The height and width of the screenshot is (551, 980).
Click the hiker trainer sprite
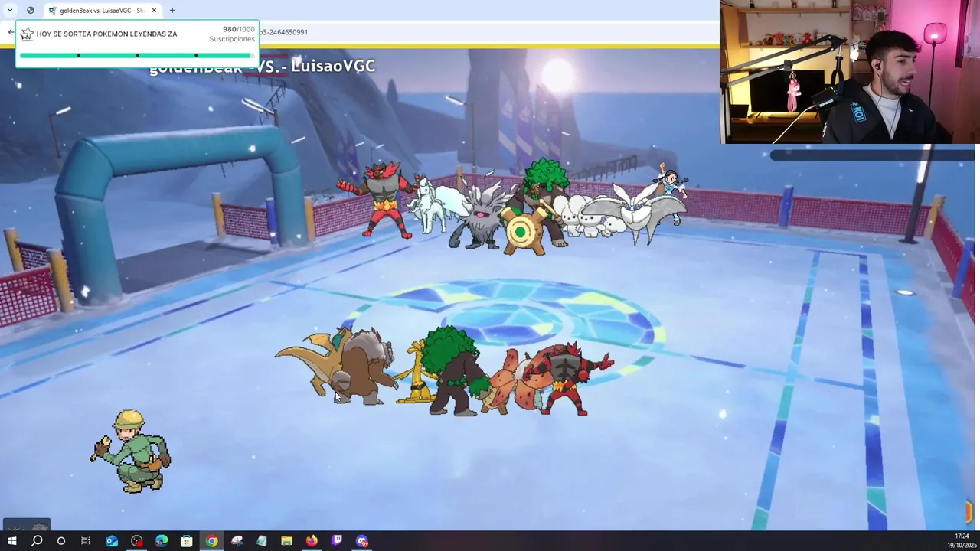pos(130,451)
